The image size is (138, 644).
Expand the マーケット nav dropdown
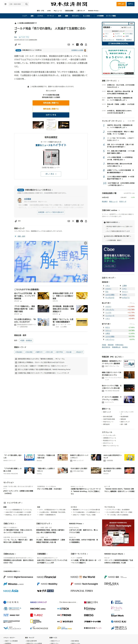[51, 16]
